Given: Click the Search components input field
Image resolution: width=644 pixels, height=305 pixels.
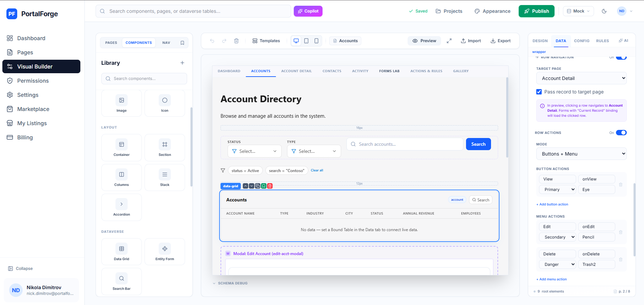Looking at the screenshot, I should pyautogui.click(x=144, y=79).
